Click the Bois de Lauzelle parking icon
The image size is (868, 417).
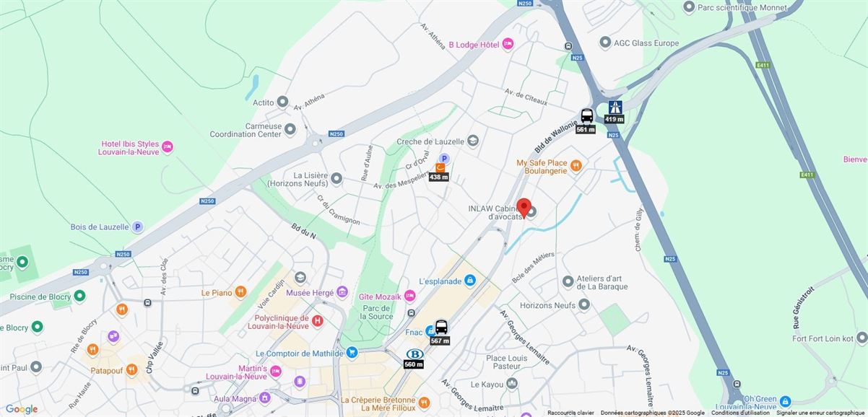click(137, 227)
